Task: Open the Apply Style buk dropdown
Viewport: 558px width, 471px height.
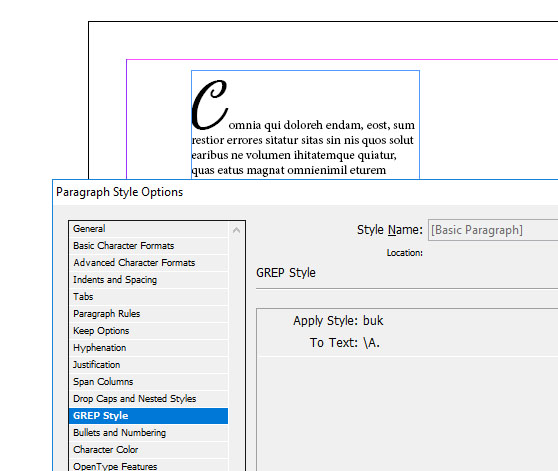Action: (x=373, y=321)
